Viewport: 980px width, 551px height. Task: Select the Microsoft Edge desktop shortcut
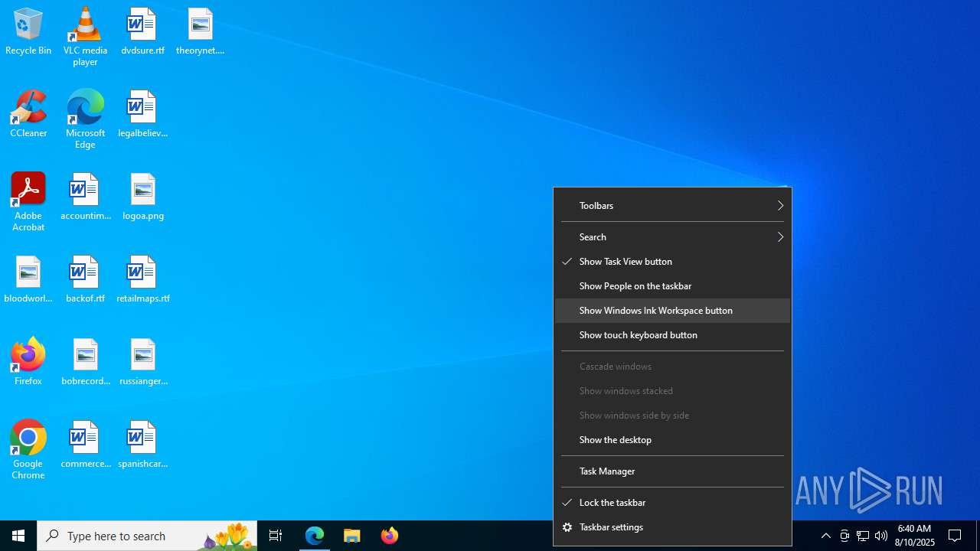click(x=85, y=119)
